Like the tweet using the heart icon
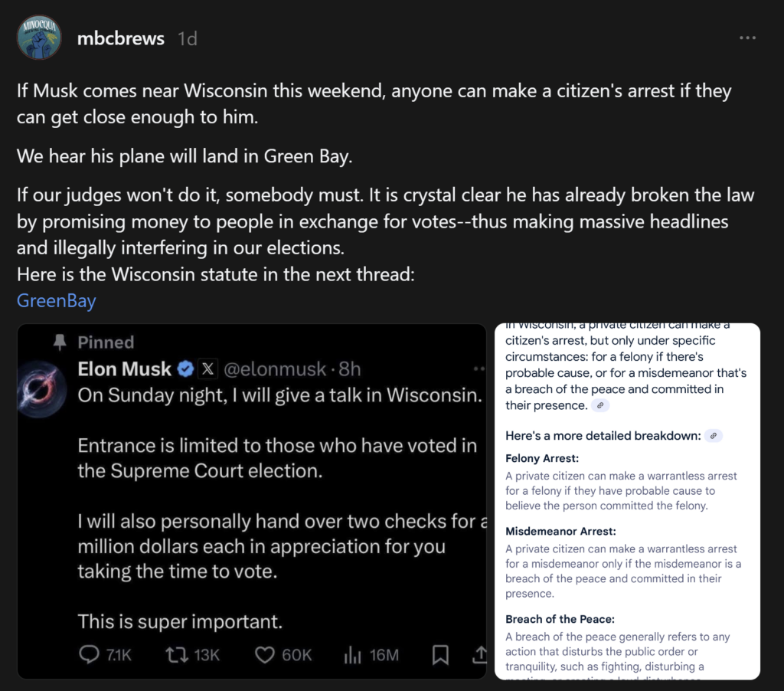Viewport: 784px width, 691px height. pyautogui.click(x=265, y=653)
